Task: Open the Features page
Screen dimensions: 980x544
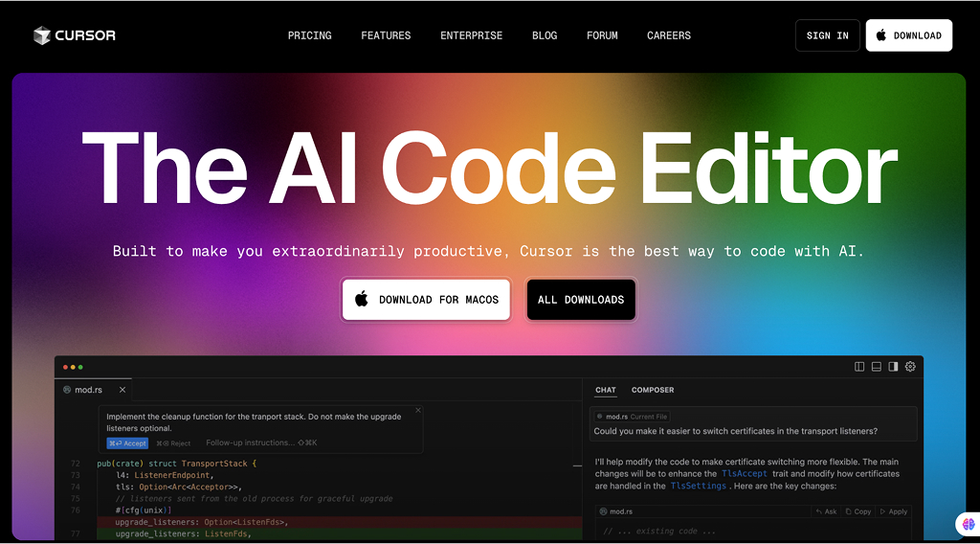Action: click(386, 35)
